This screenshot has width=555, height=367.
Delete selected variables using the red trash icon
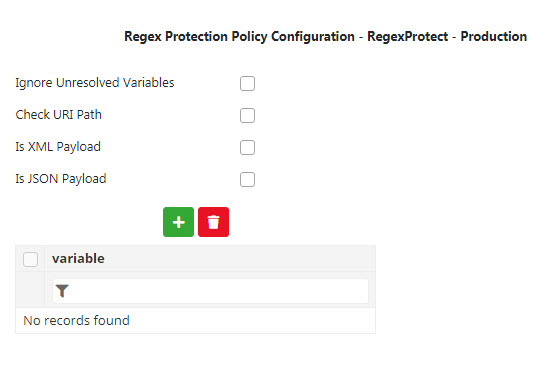213,222
